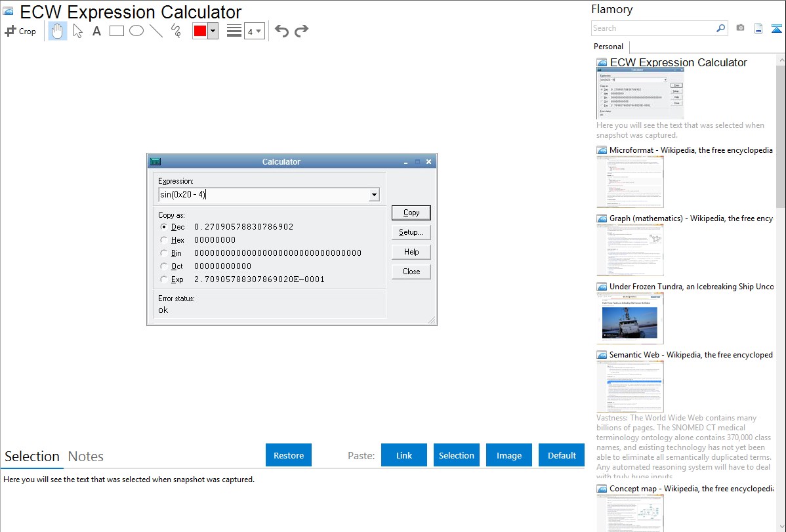Open Setup... in the Calculator
The height and width of the screenshot is (532, 786).
point(411,232)
